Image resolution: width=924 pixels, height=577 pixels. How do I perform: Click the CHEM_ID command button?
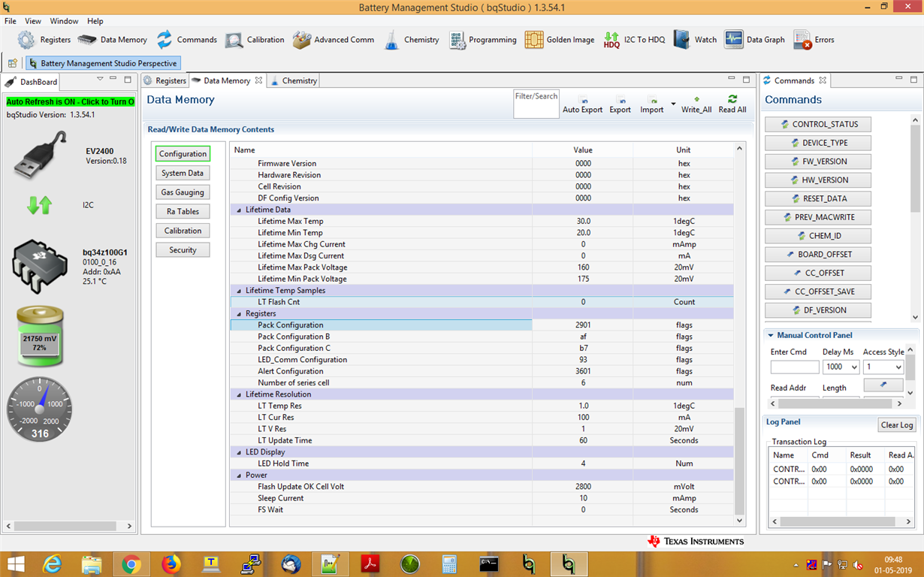tap(818, 236)
